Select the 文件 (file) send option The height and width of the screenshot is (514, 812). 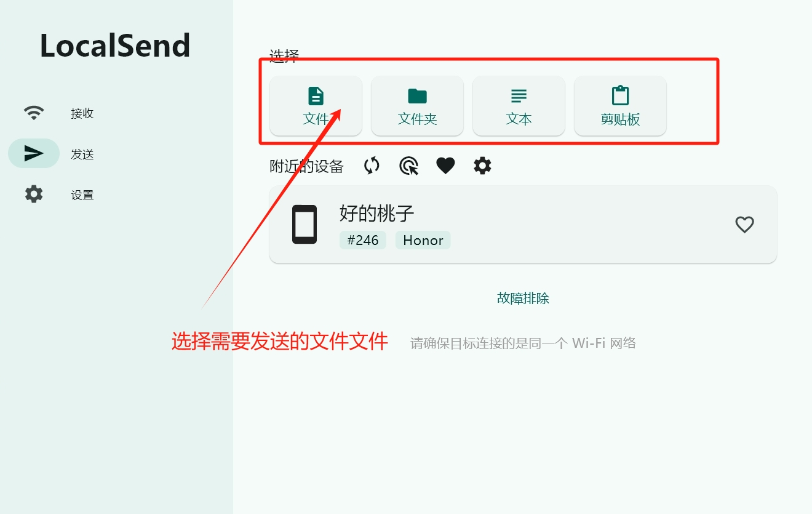click(x=316, y=106)
